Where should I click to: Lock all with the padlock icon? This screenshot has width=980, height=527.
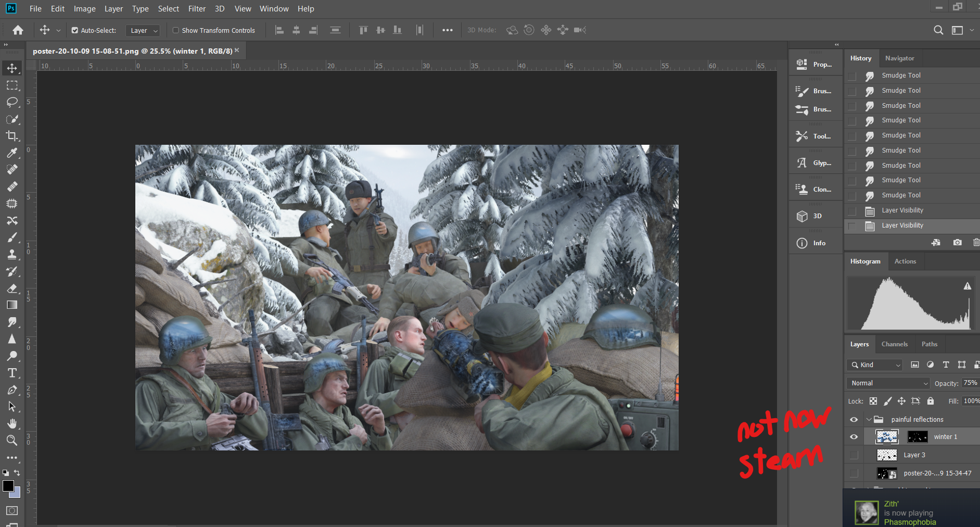pyautogui.click(x=931, y=401)
